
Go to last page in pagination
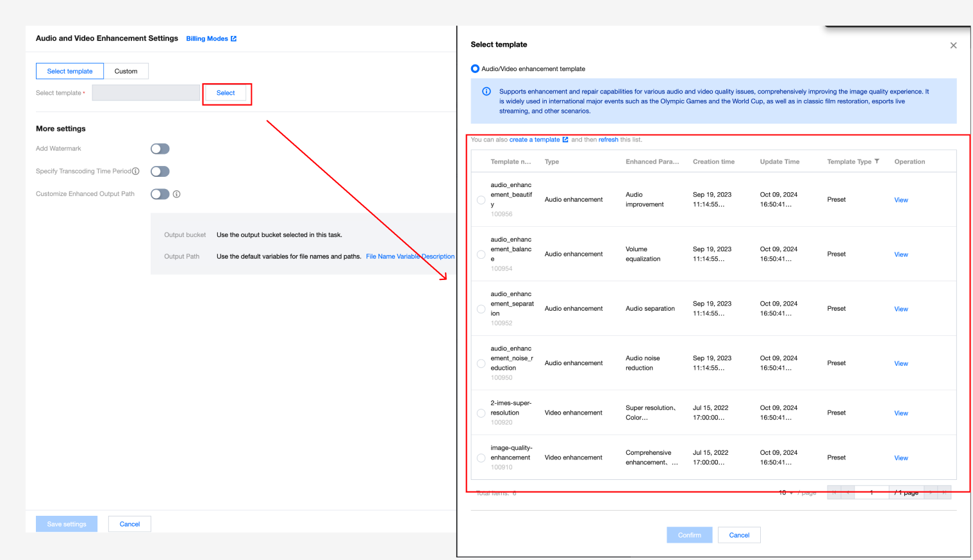point(944,493)
